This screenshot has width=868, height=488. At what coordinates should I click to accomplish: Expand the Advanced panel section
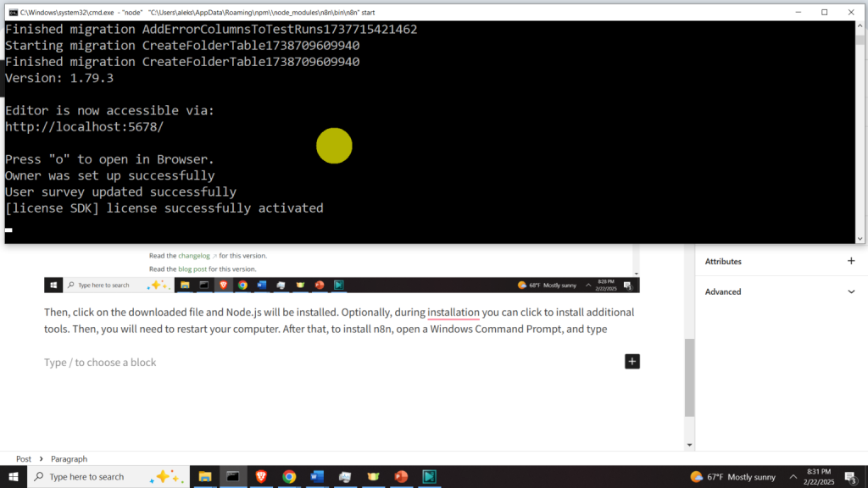click(851, 291)
